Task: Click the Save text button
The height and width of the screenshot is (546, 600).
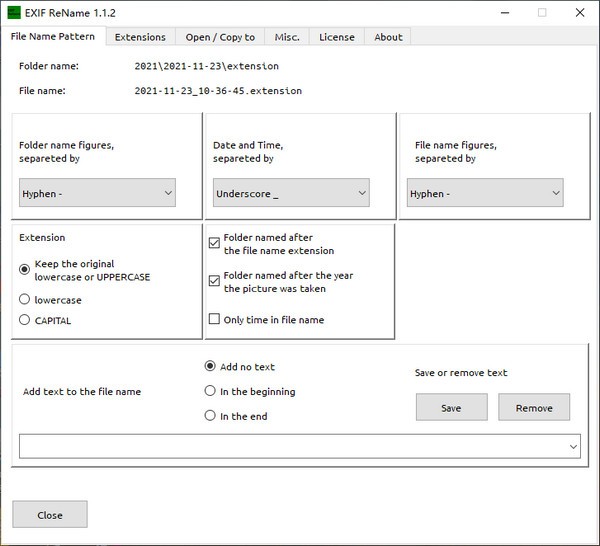Action: 451,407
